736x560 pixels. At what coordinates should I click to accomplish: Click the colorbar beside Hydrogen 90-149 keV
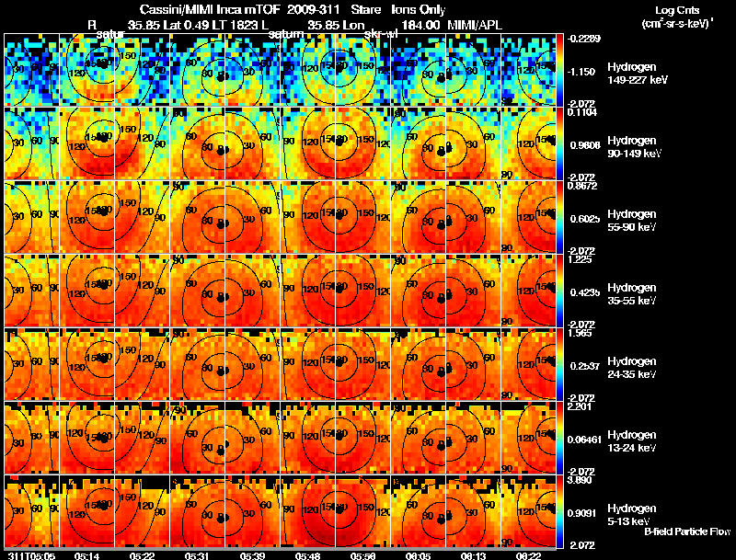click(559, 143)
